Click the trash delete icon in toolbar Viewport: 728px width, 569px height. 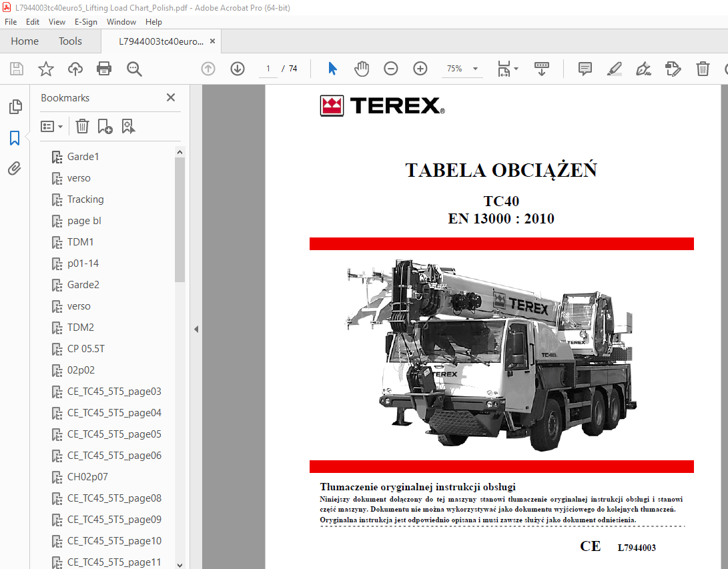(x=703, y=69)
